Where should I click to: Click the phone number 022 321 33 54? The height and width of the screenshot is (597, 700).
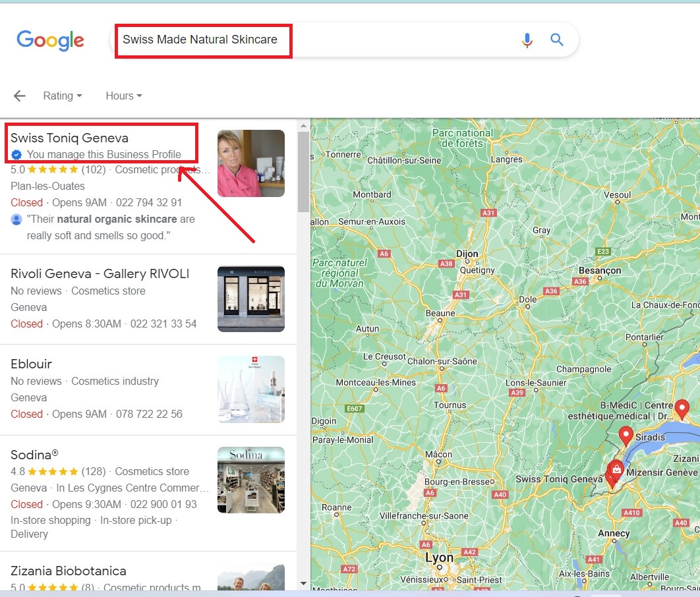(163, 324)
